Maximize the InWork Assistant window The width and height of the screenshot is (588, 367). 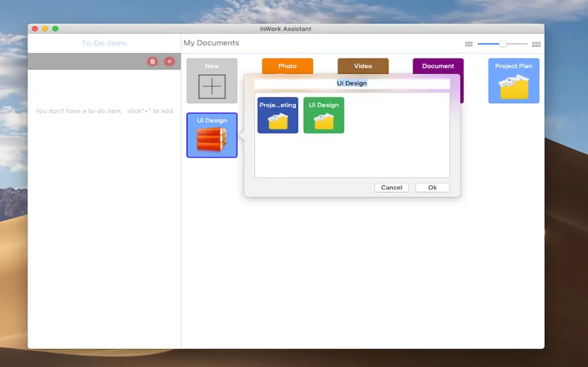[x=55, y=29]
